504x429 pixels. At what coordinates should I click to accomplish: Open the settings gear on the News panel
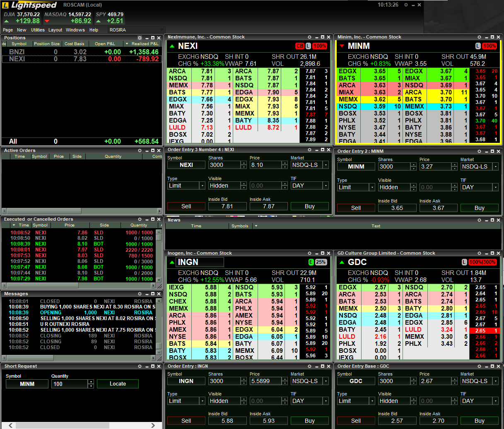coord(479,220)
